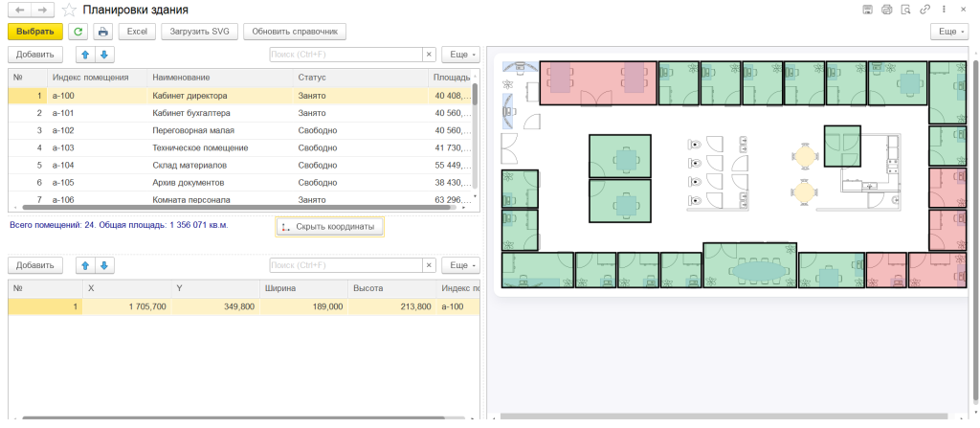Expand the 'Еще' menu of the rooms list

[460, 55]
